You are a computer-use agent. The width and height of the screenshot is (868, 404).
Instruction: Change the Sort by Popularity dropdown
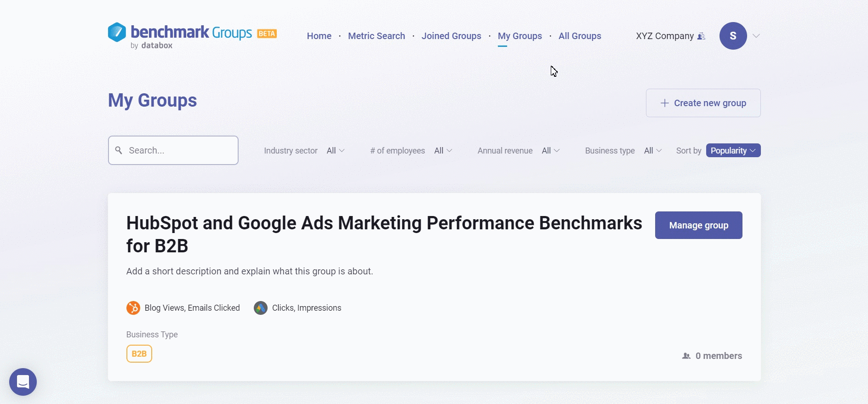click(733, 151)
